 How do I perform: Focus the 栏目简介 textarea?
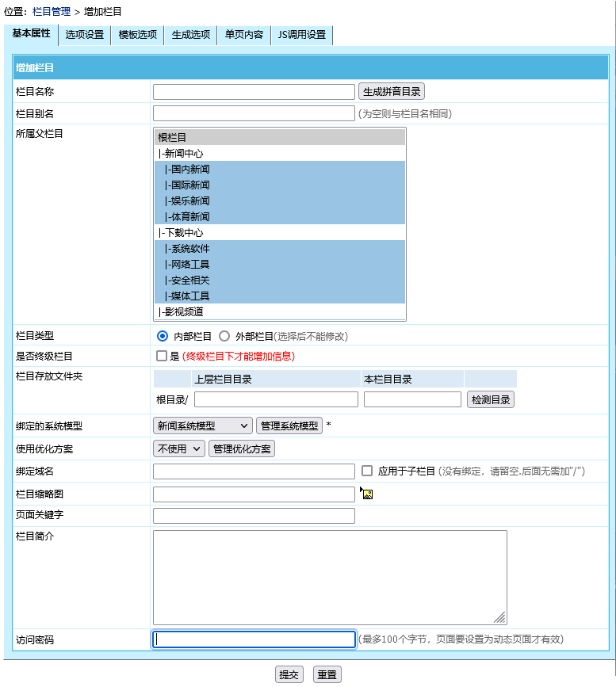[329, 577]
